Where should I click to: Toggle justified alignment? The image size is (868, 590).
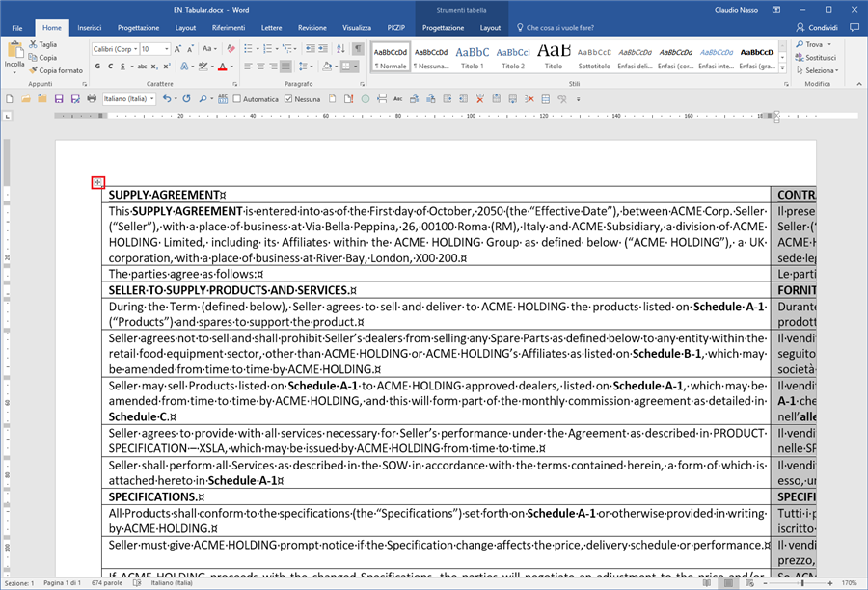(285, 67)
